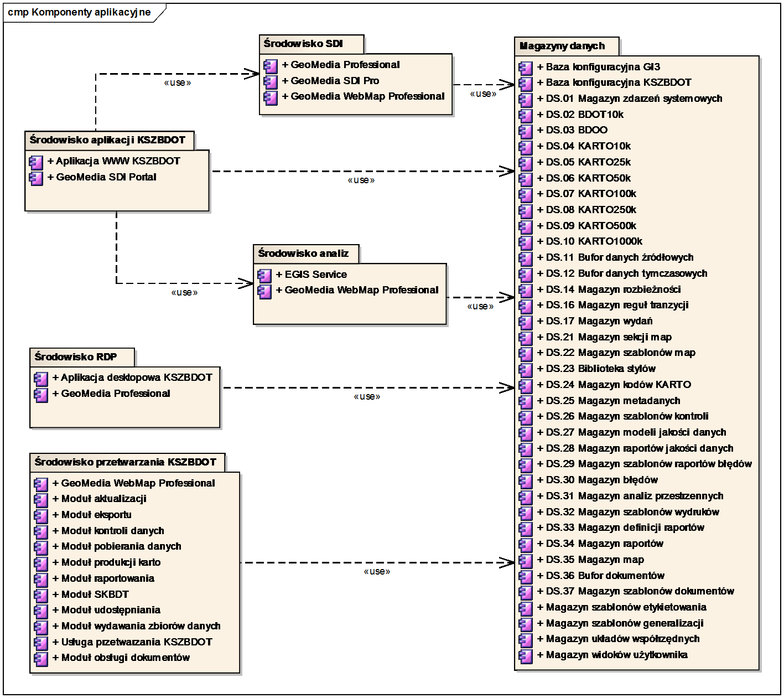Click icon beside Usługa przetwarzania KSZBDOT
The width and height of the screenshot is (784, 698).
(41, 643)
